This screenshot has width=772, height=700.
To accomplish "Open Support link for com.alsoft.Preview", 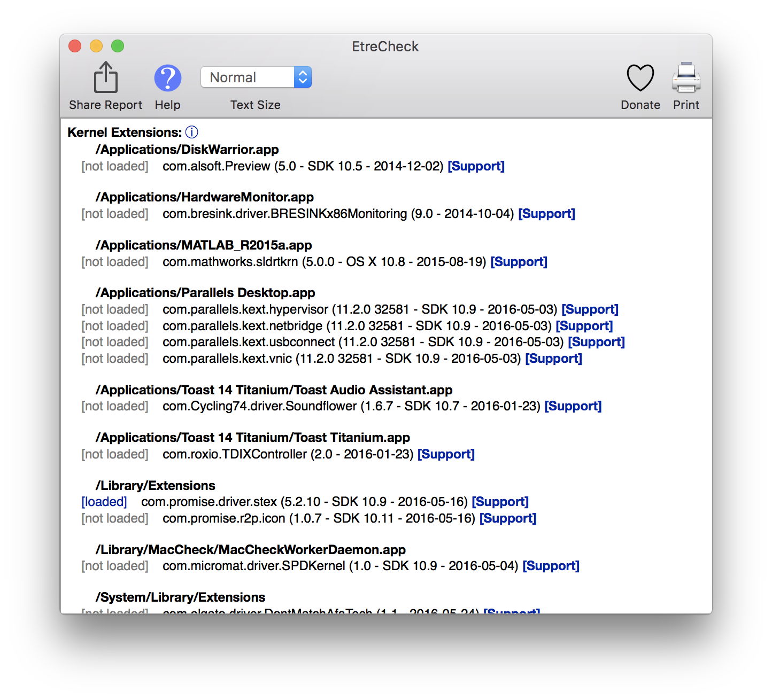I will (x=475, y=166).
